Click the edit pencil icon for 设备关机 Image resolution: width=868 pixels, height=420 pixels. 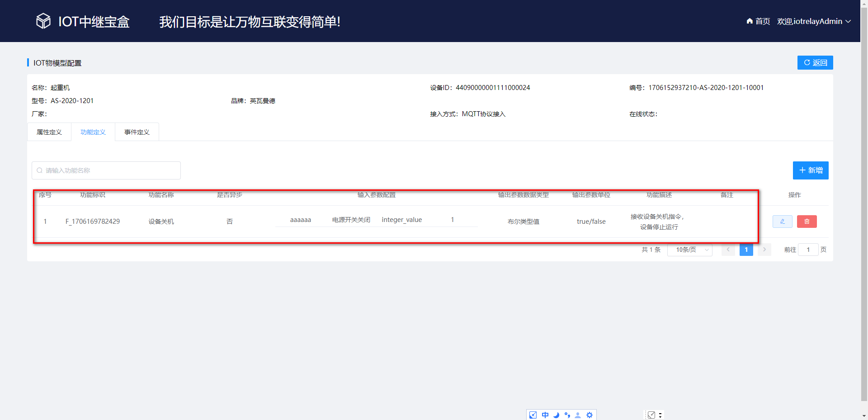[783, 222]
